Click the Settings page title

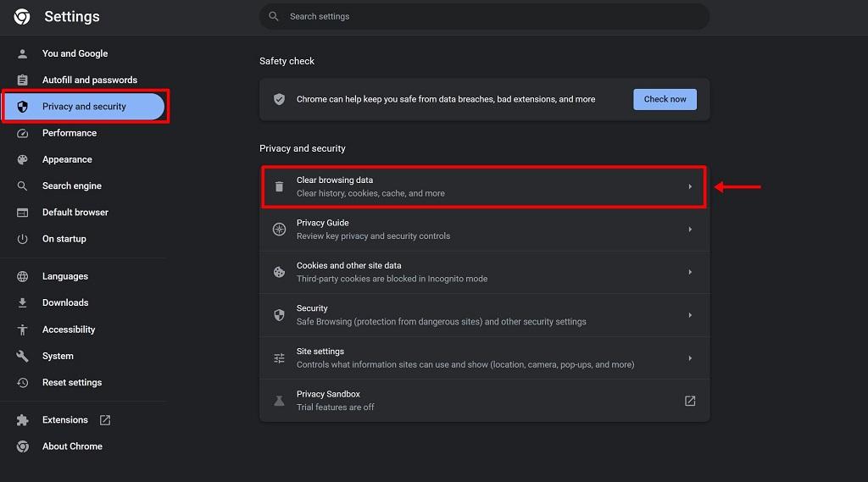[72, 17]
